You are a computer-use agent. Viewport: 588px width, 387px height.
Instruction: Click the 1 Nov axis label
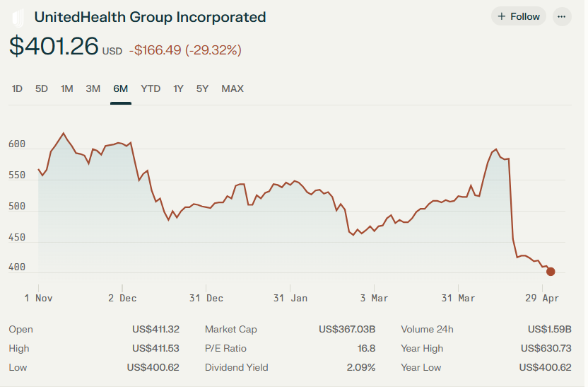pyautogui.click(x=38, y=298)
